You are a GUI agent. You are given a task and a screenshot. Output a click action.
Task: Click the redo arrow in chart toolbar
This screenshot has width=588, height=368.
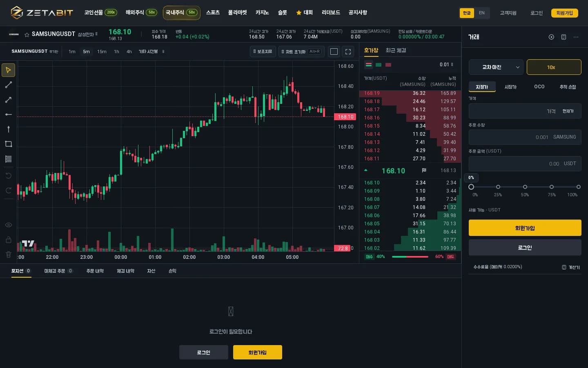point(9,190)
